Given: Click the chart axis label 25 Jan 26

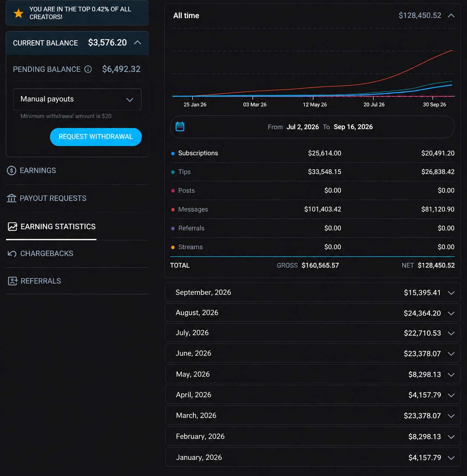Looking at the screenshot, I should 195,105.
